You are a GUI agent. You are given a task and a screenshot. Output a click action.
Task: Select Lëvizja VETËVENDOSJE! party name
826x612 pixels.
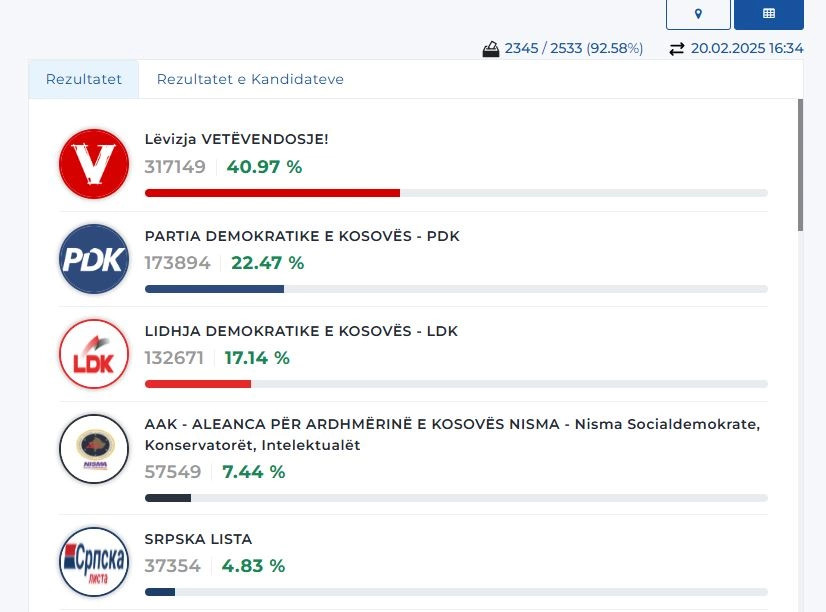point(237,139)
